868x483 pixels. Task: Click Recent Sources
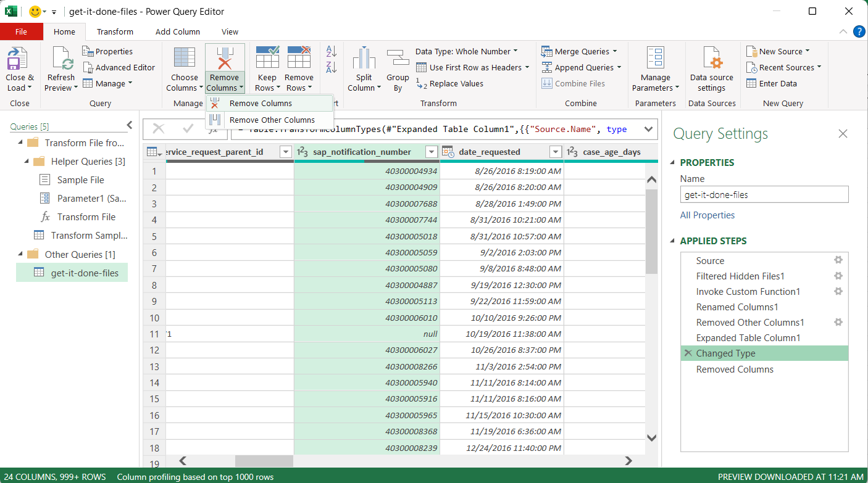tap(784, 67)
